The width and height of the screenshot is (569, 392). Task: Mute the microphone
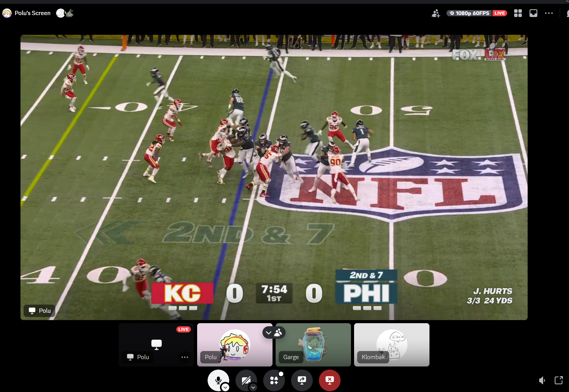[218, 380]
